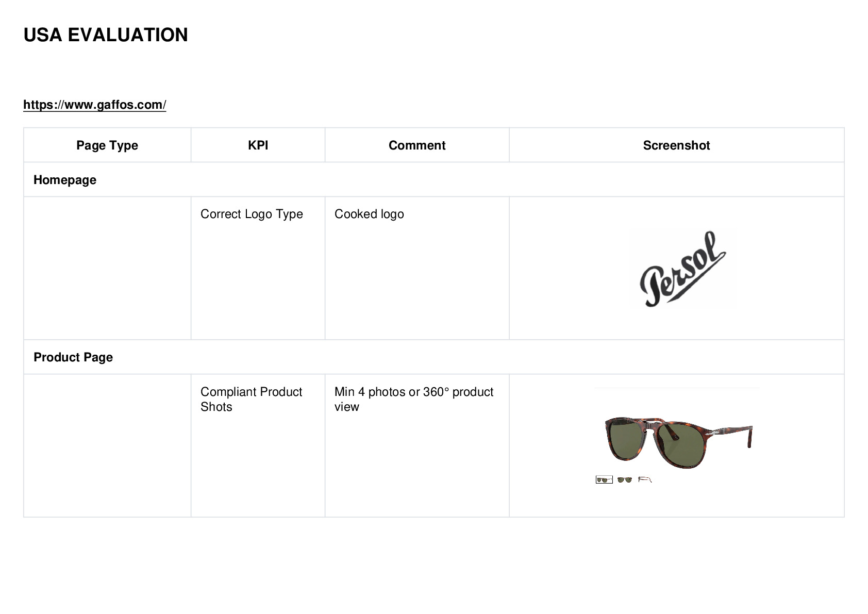This screenshot has height=614, width=868.
Task: Click the KPI column header
Action: [x=258, y=145]
